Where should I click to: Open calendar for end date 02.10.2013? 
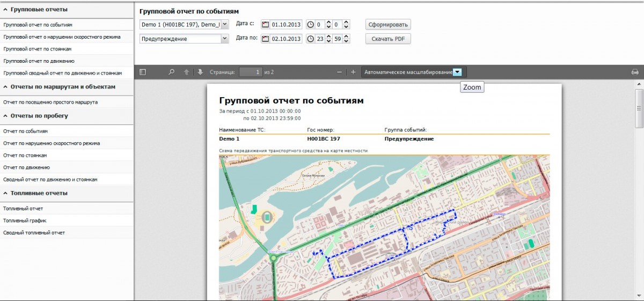tap(266, 39)
